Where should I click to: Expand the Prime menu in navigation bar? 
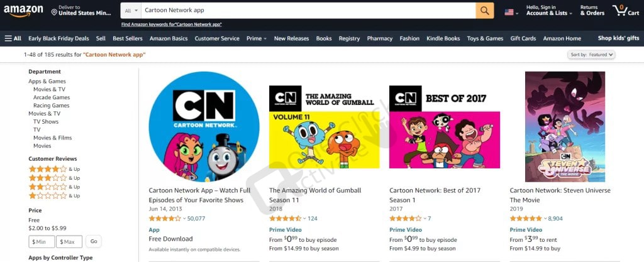point(257,38)
